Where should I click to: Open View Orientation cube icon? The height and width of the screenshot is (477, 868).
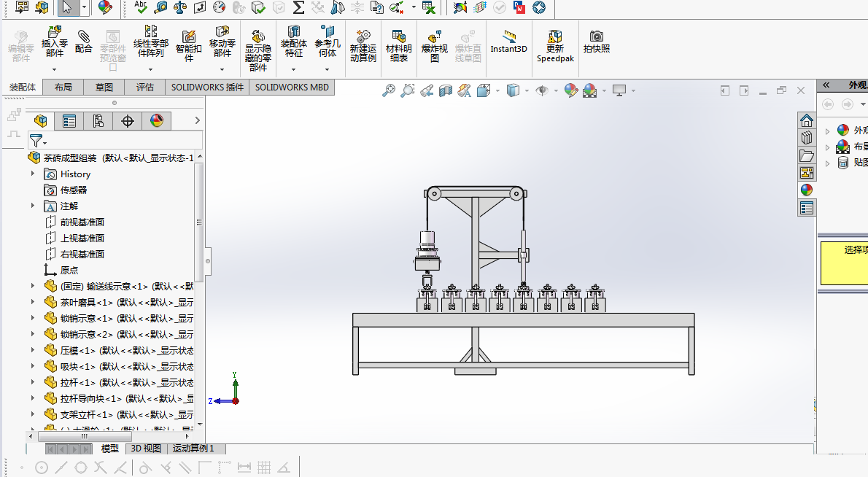(484, 90)
